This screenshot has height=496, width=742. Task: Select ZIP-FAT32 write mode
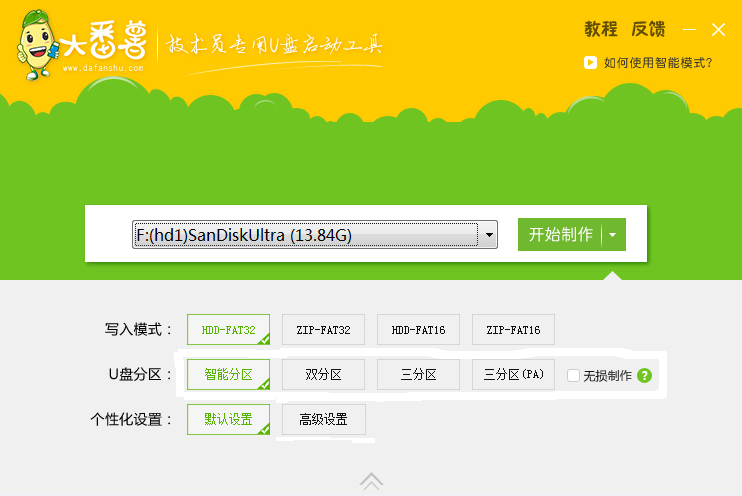(323, 329)
